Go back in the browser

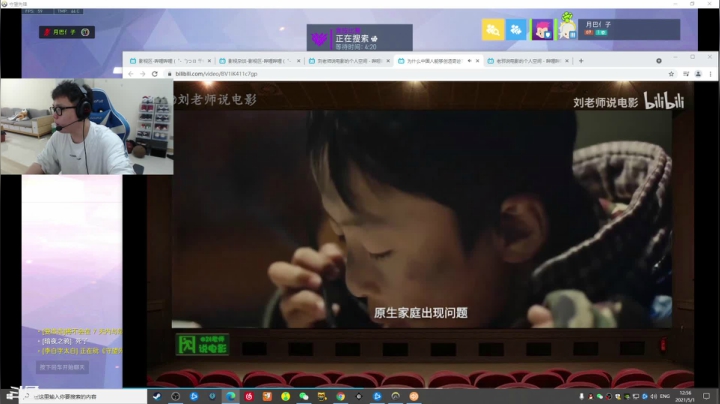131,73
